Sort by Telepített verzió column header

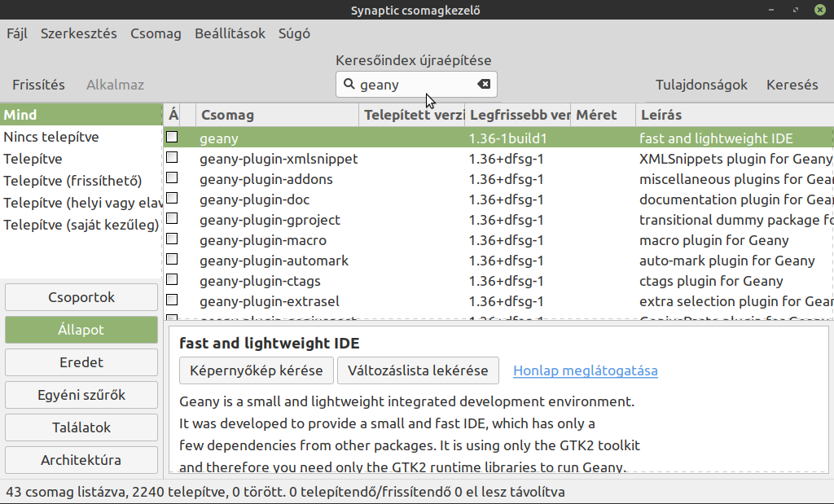[x=412, y=115]
